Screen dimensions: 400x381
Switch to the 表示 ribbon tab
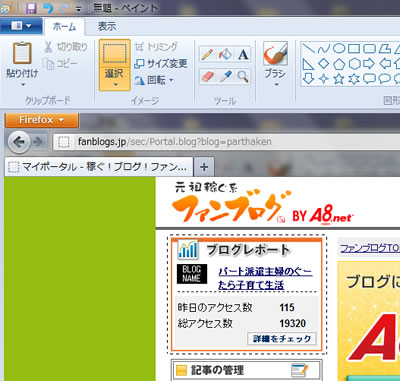(107, 26)
